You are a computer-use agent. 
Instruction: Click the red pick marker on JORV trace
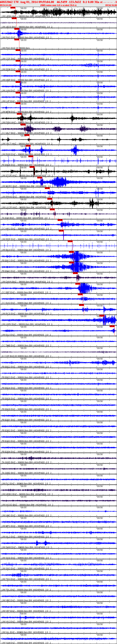102,316
